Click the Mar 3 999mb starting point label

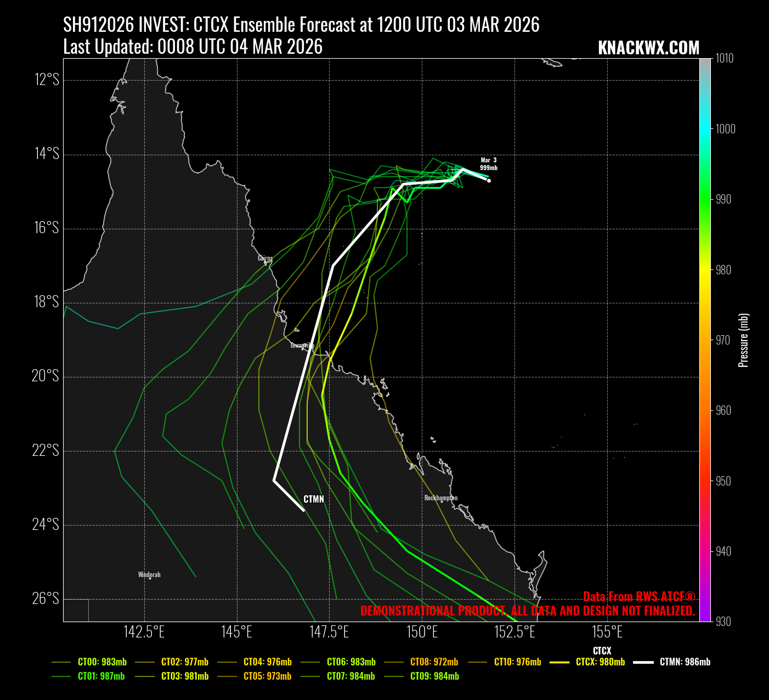(x=488, y=164)
